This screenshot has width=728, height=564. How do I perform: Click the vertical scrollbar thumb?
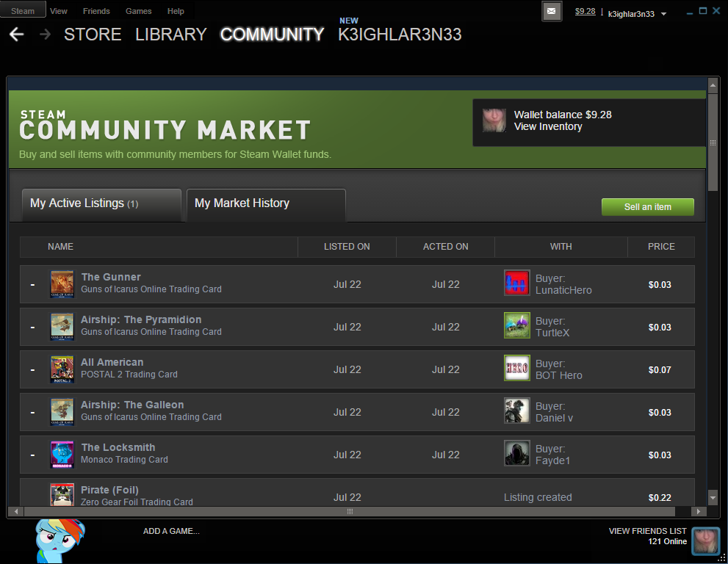coord(713,141)
